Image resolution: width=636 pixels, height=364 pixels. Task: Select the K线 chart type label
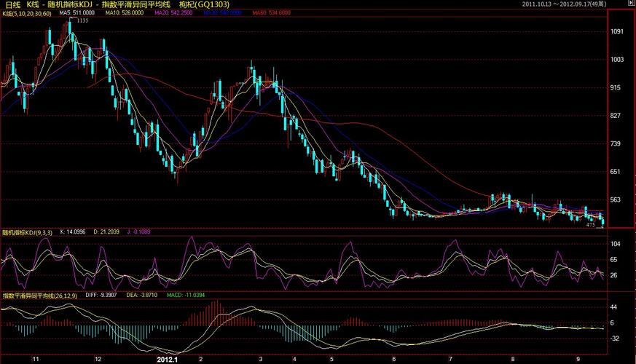coord(33,4)
